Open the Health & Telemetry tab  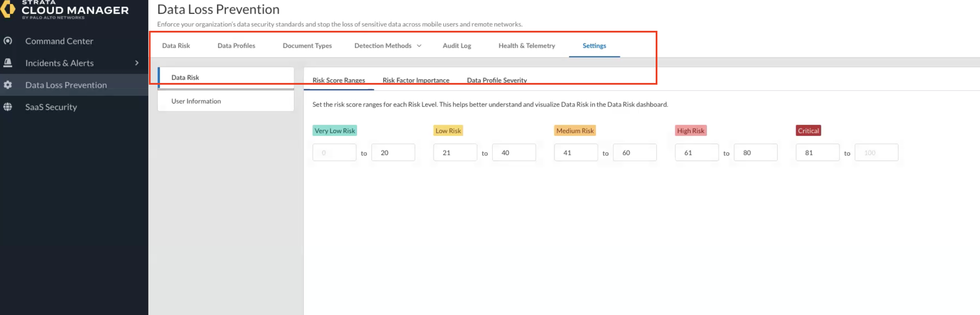tap(526, 45)
